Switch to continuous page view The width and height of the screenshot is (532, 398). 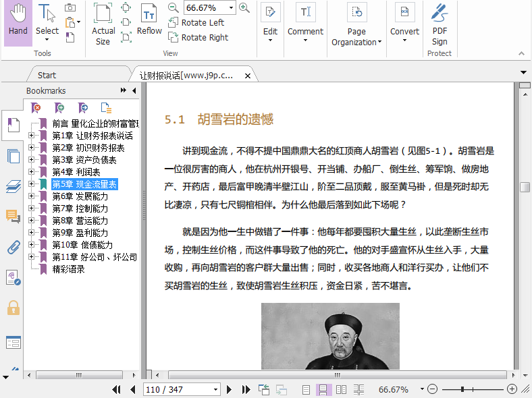tap(323, 389)
